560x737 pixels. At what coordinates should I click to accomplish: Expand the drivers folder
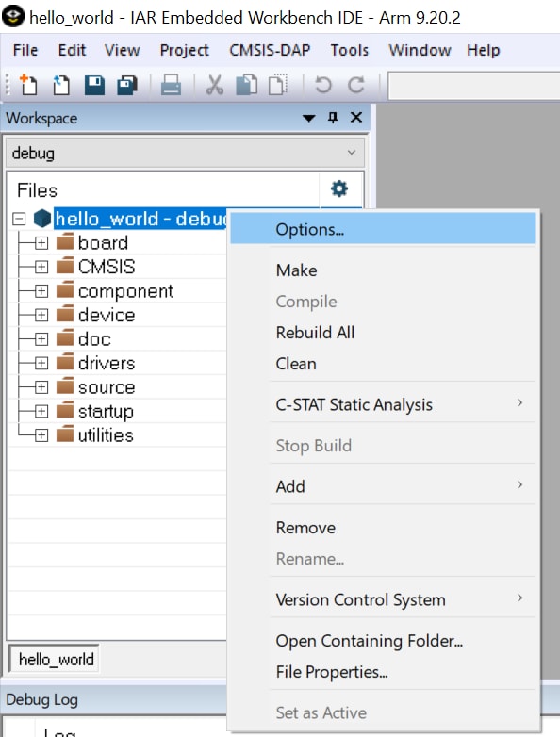41,364
